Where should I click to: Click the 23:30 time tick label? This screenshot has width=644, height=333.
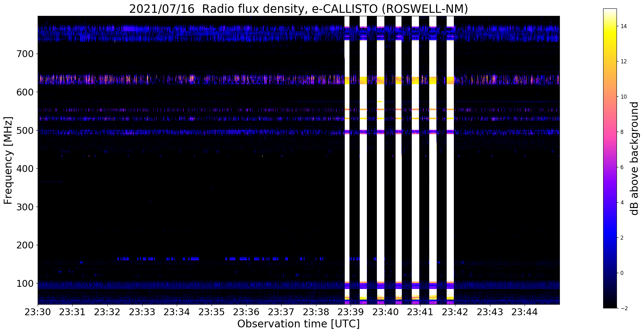point(38,312)
